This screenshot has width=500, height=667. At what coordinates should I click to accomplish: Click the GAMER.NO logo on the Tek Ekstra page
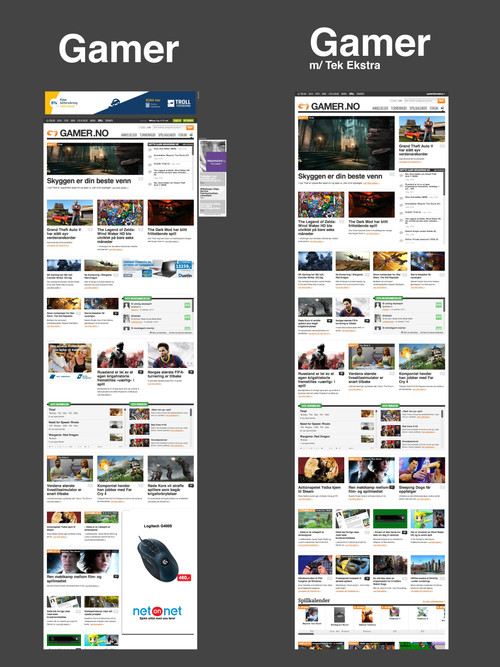(x=329, y=106)
